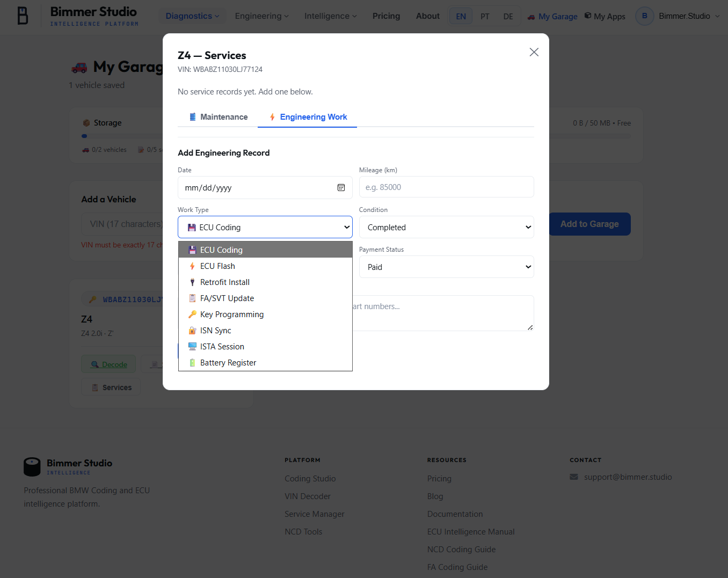728x578 pixels.
Task: Open Documentation footer link
Action: point(455,514)
